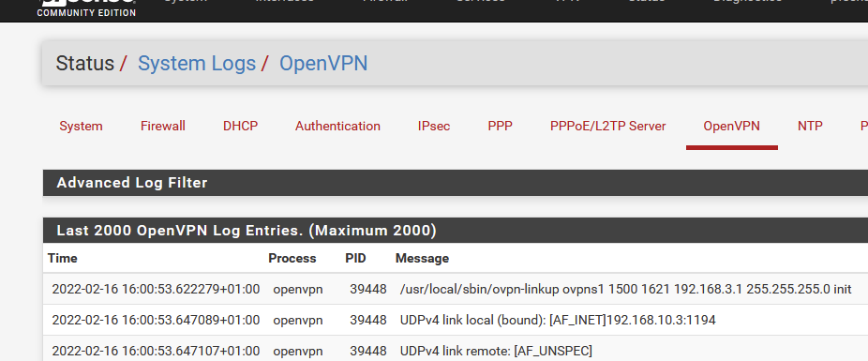This screenshot has height=361, width=868.
Task: Open the PPP logs tab
Action: [x=500, y=127]
